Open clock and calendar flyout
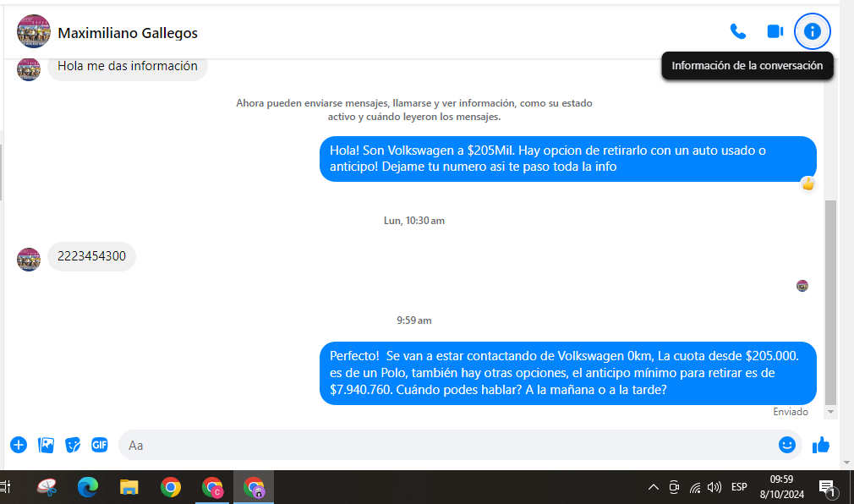This screenshot has height=504, width=854. point(781,486)
